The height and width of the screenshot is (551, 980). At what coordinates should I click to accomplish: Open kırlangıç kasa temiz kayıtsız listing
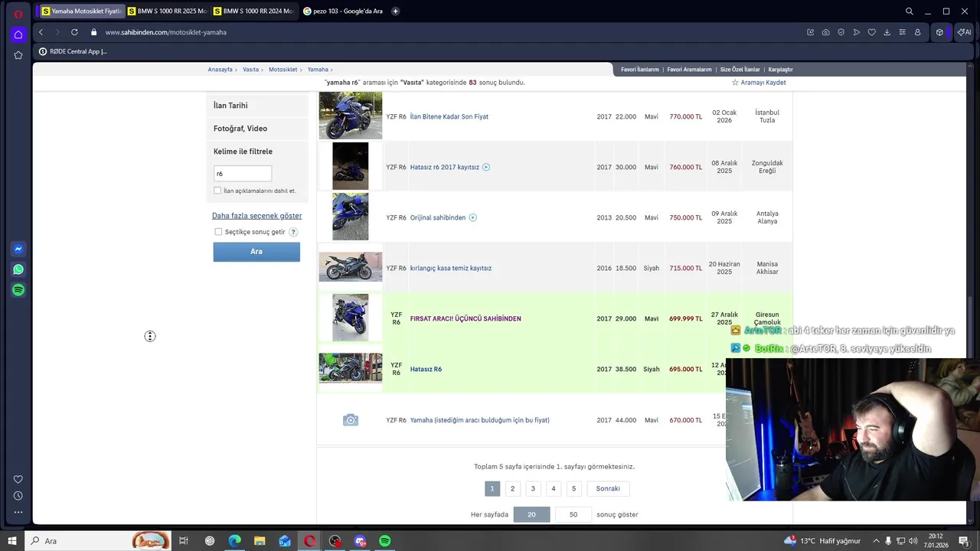click(451, 268)
